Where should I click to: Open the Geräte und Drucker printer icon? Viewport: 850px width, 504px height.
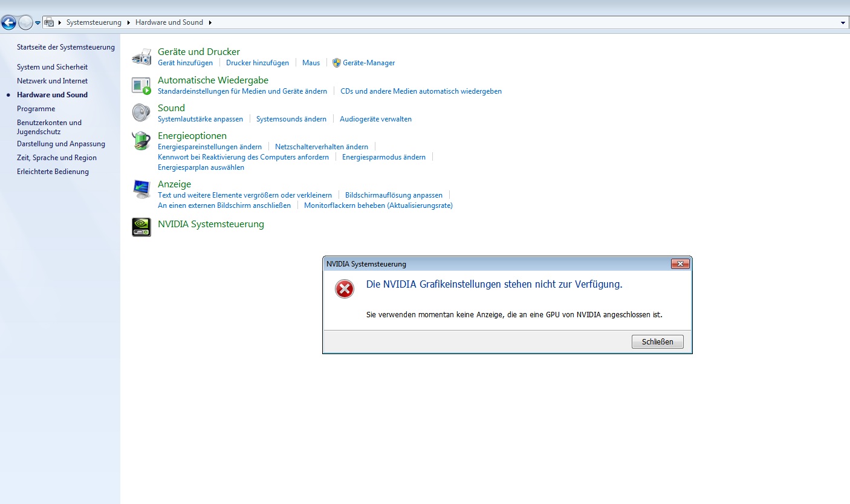[x=141, y=57]
